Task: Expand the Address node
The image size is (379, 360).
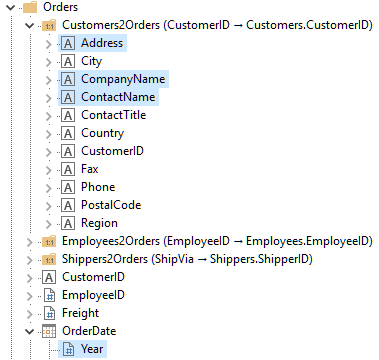Action: point(49,44)
